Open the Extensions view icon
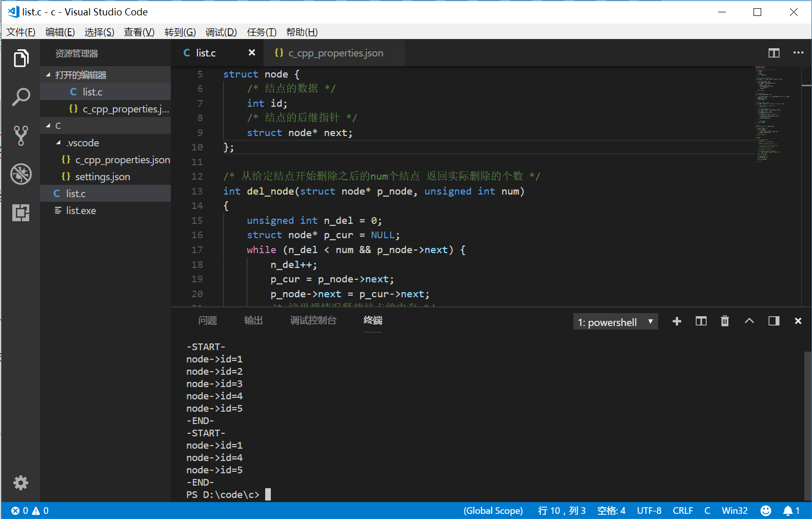This screenshot has width=812, height=519. 21,213
